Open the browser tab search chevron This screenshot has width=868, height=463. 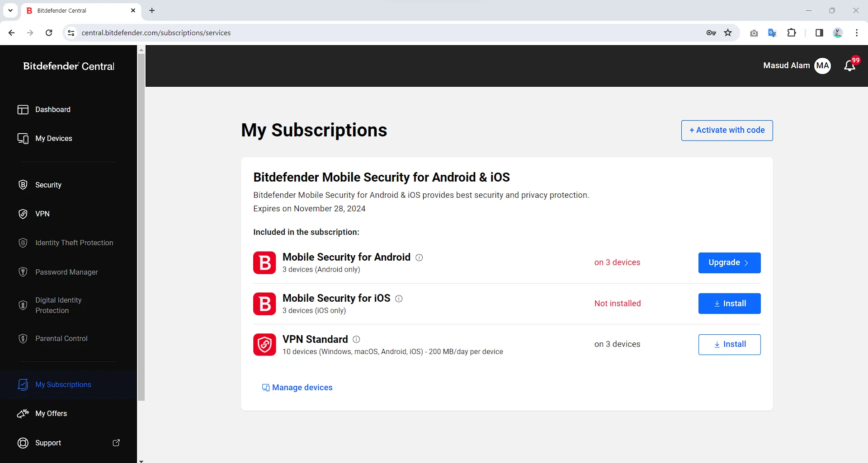10,10
